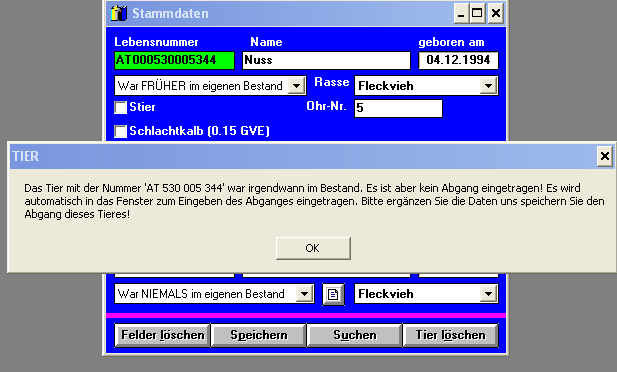Minimize the Stammdaten window
Screen dimensions: 617x372
(461, 13)
